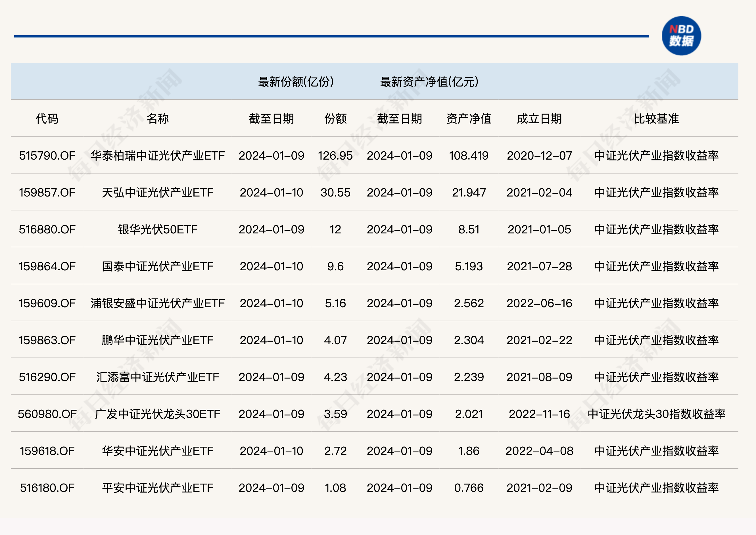756x535 pixels.
Task: Select the 名称 column header
Action: point(157,119)
